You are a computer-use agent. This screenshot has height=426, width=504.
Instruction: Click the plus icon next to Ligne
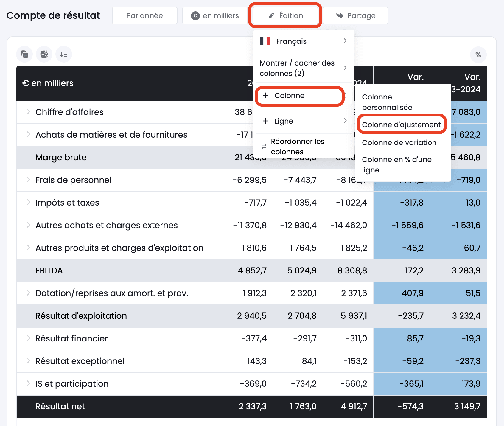coord(266,121)
